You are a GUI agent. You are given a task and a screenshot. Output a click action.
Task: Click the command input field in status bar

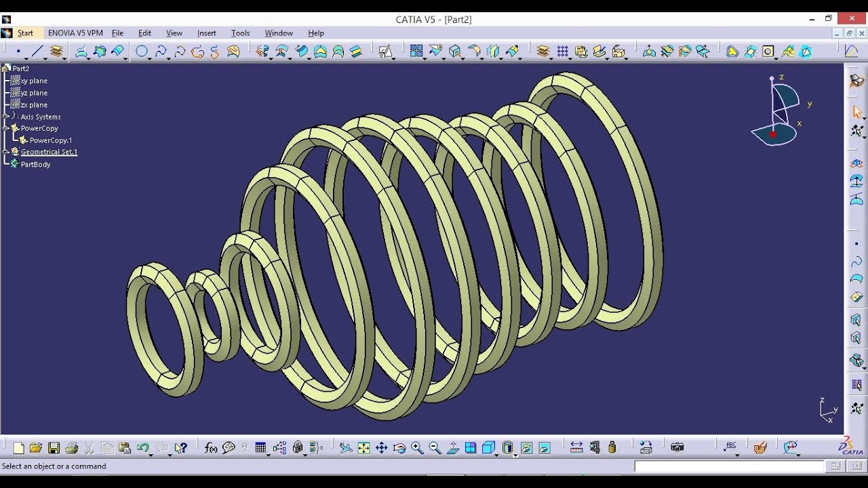[x=729, y=466]
